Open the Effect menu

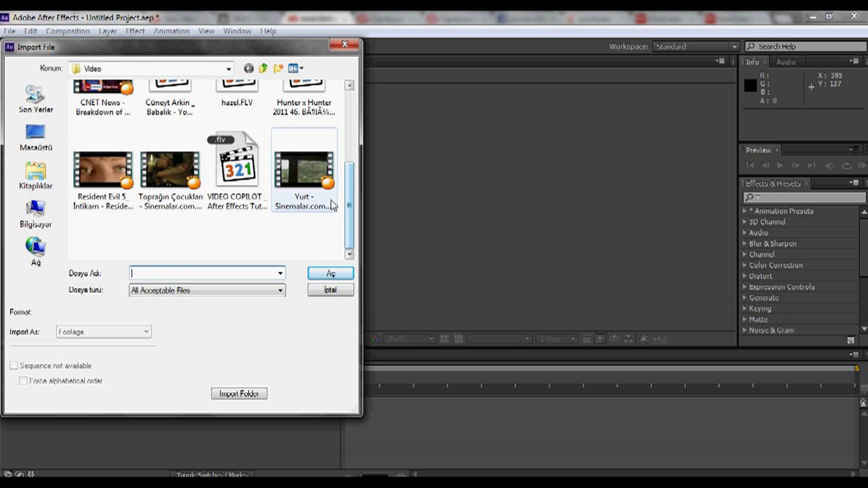(135, 31)
